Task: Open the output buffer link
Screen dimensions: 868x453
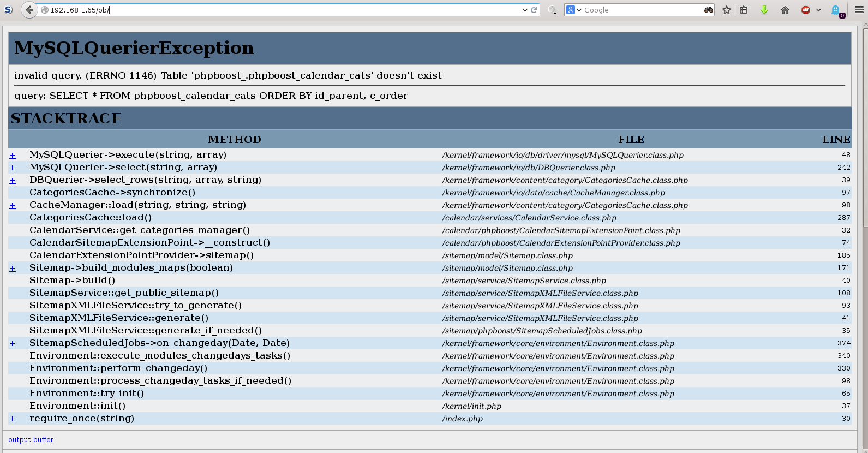Action: (31, 439)
